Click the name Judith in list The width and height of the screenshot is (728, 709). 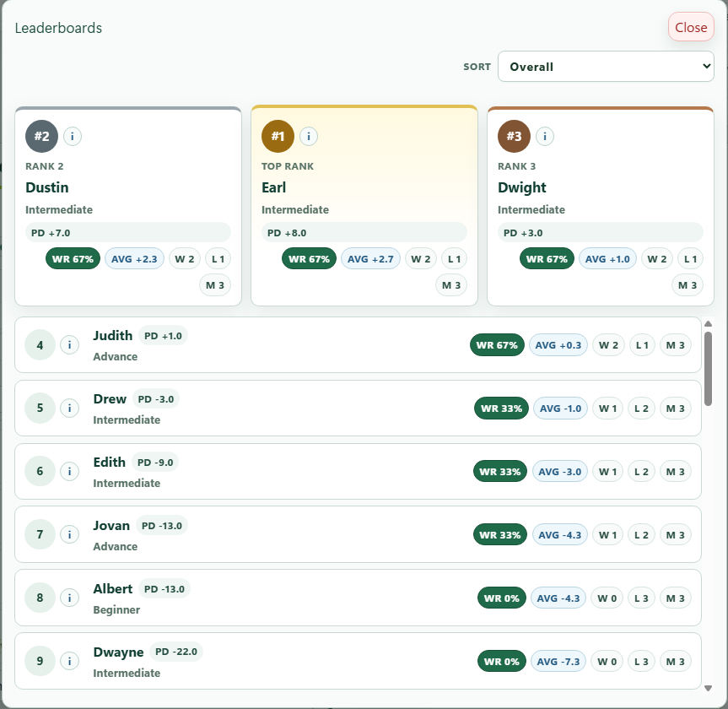113,335
